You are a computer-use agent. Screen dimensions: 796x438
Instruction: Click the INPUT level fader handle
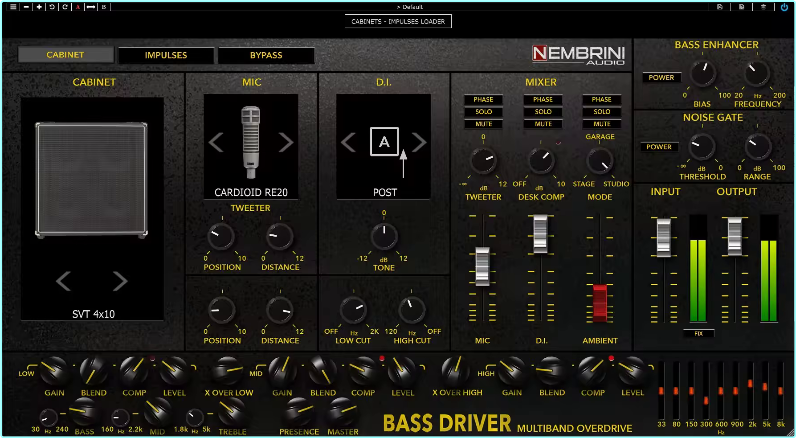click(664, 238)
